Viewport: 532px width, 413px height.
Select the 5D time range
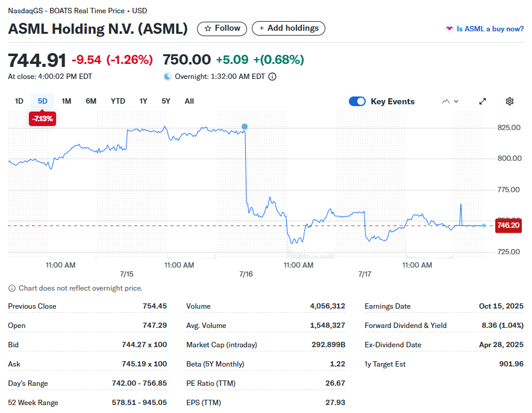42,101
